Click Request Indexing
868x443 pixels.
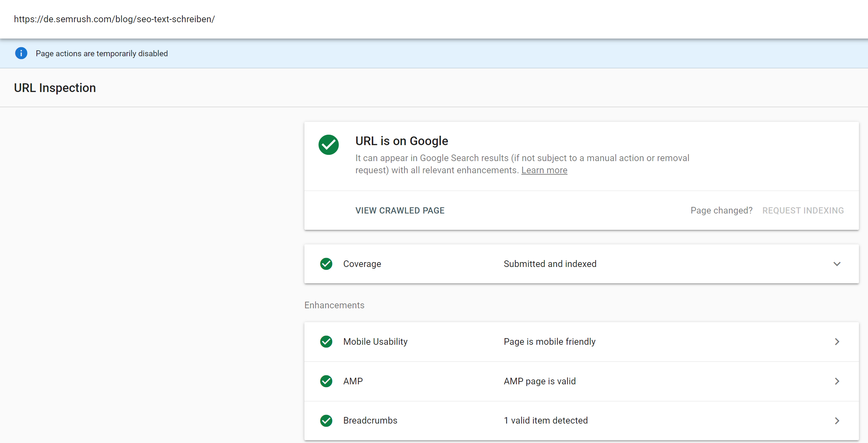click(803, 210)
